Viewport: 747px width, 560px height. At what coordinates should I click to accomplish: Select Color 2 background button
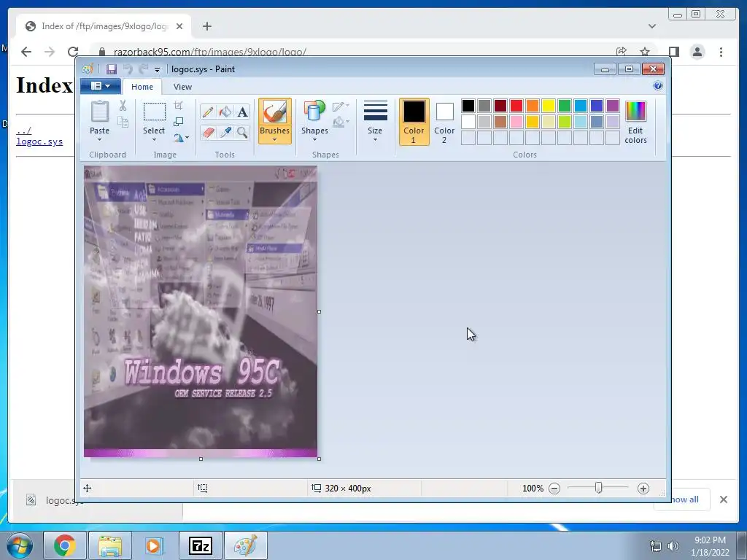pos(444,122)
